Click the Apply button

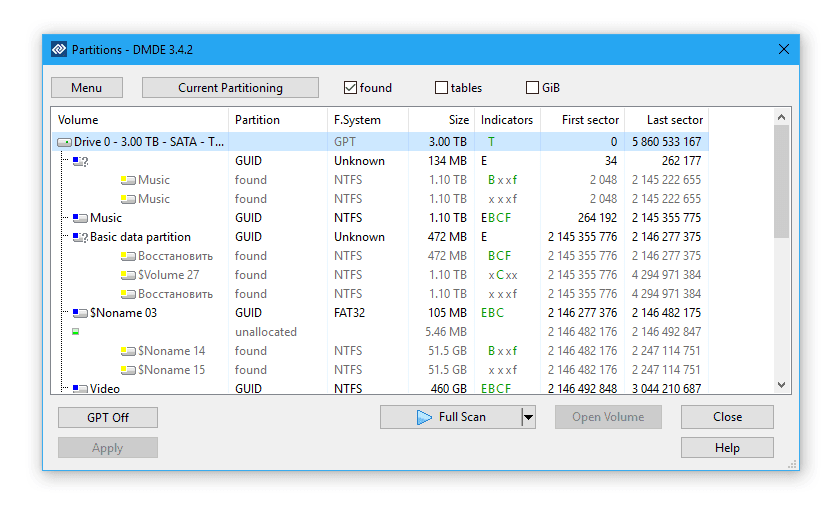coord(108,447)
